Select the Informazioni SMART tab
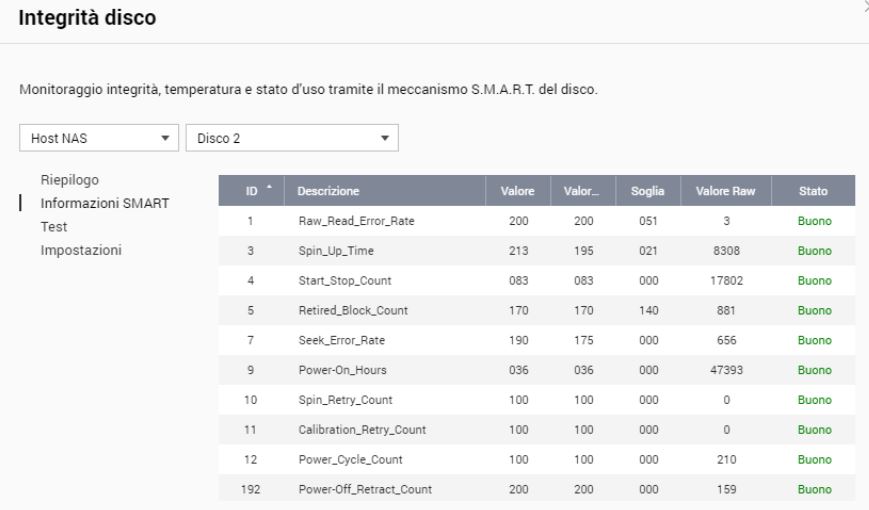 coord(104,203)
